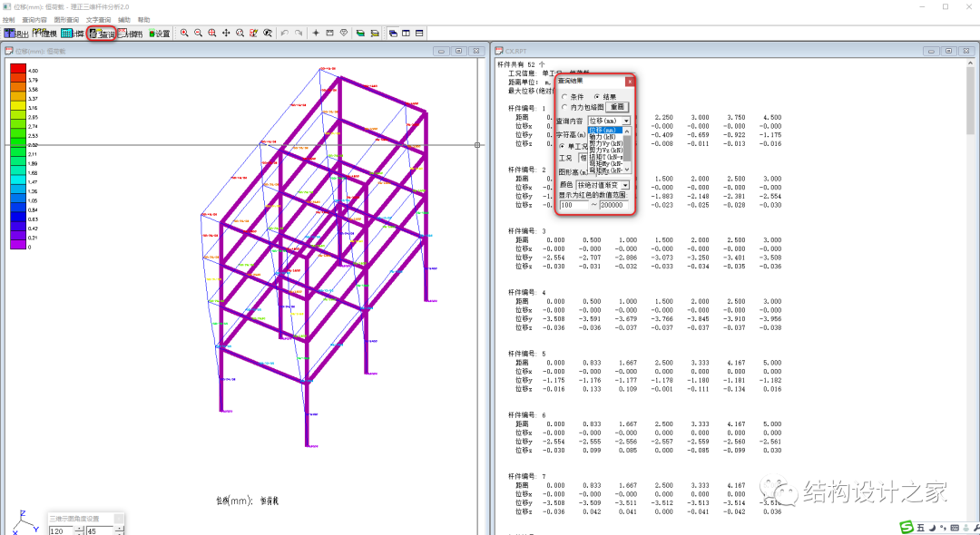Click the 重画 redraw button
Screen dimensions: 980x535
coord(617,107)
